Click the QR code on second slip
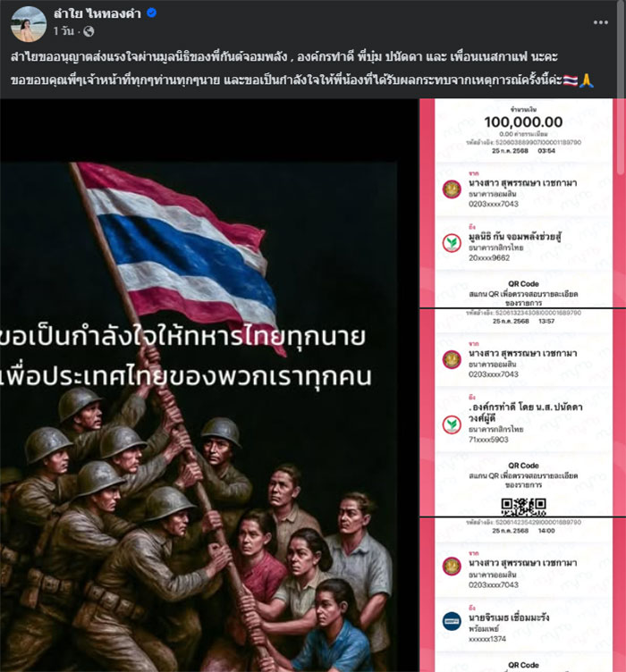This screenshot has height=672, width=626. (523, 507)
